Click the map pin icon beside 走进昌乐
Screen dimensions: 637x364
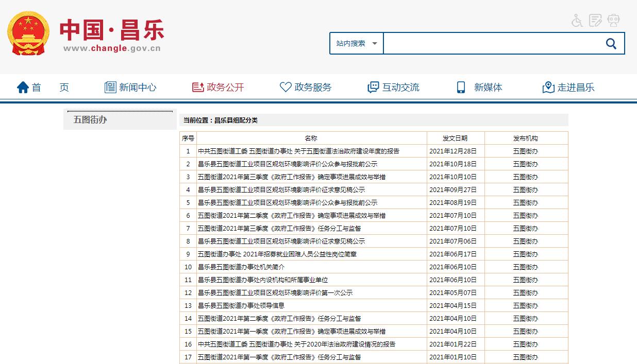coord(548,88)
